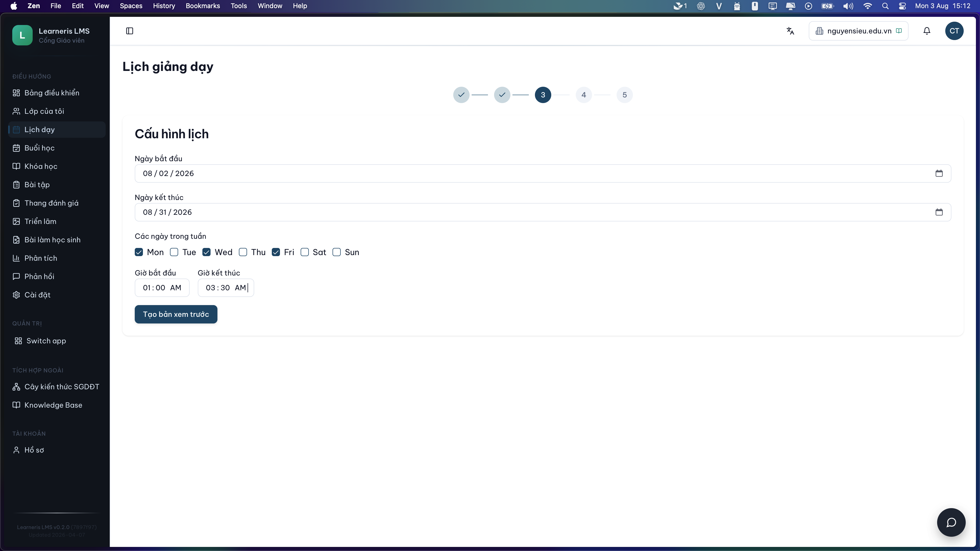Go to wizard step 4
This screenshot has height=551, width=980.
click(x=584, y=95)
